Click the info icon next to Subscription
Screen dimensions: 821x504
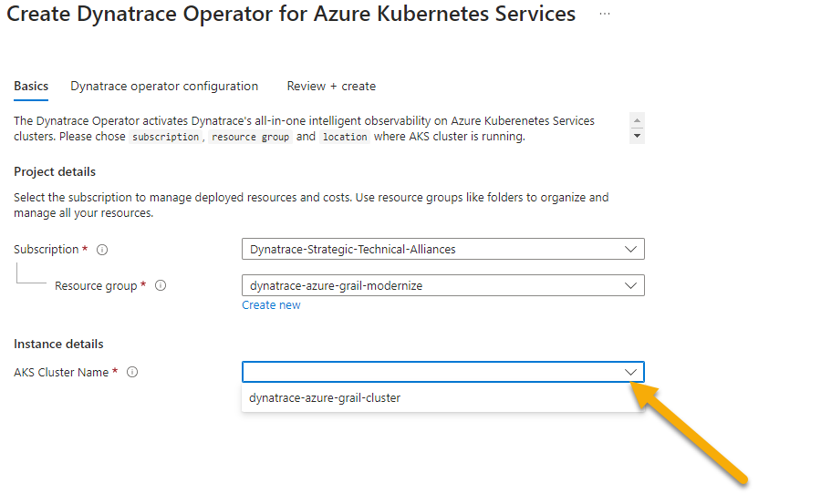click(x=102, y=250)
